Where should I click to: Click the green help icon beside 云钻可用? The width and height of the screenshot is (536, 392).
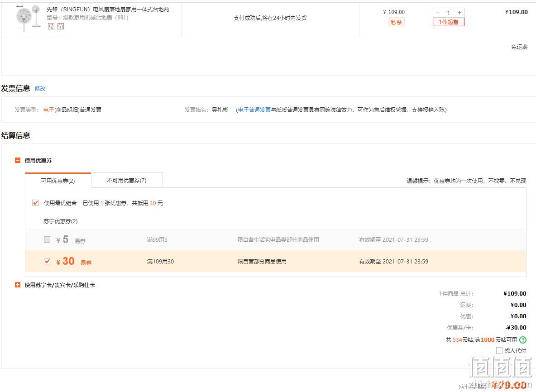click(x=523, y=339)
